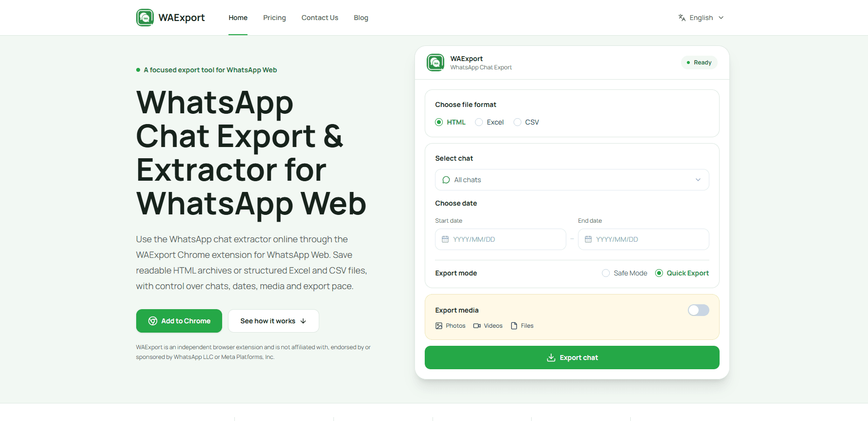Select the Excel file format option
Image resolution: width=868 pixels, height=421 pixels.
(x=489, y=122)
